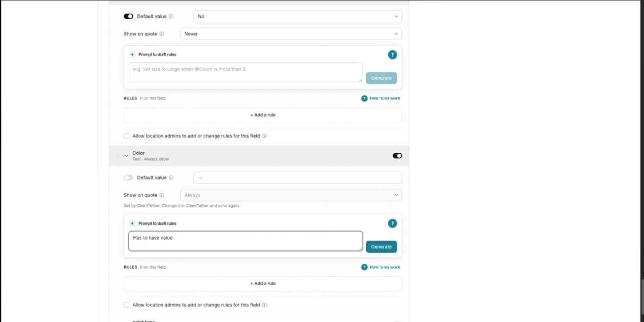Open the teal help icon in the prompt box above Color row

coord(392,55)
